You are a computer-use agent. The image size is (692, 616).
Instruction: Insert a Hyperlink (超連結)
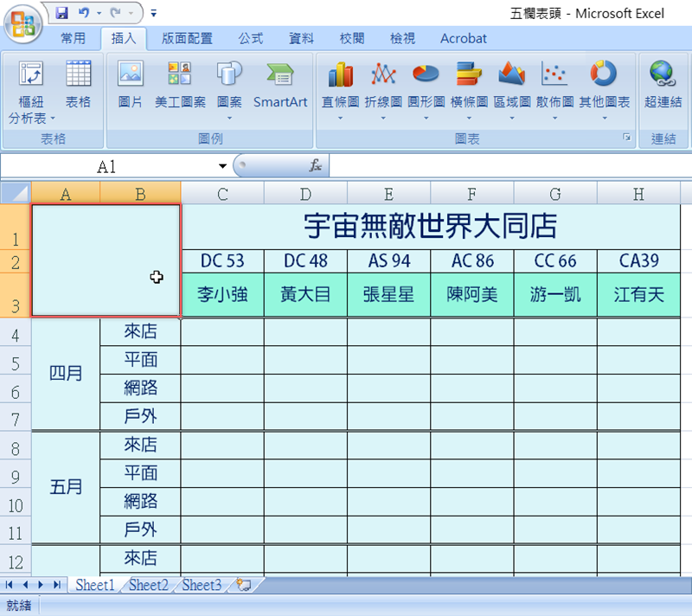click(x=663, y=76)
